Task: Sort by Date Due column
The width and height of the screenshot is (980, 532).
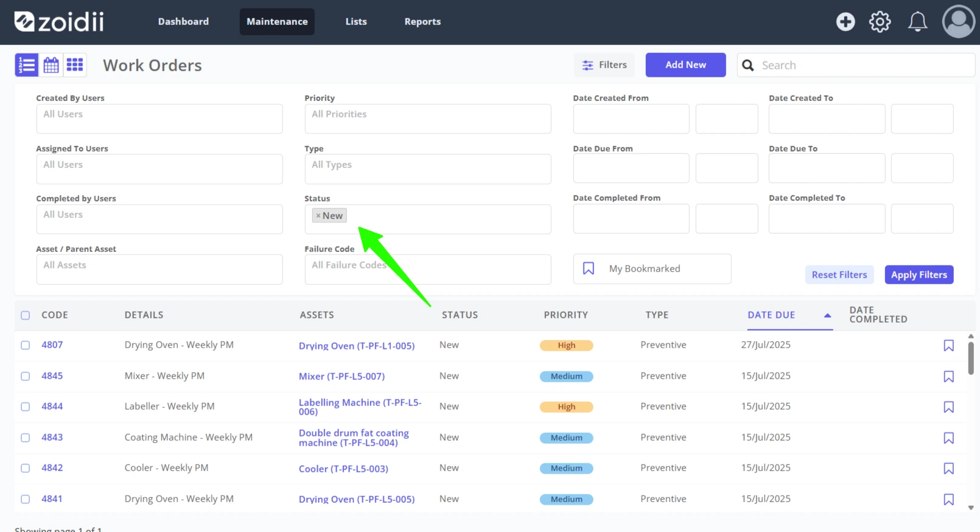Action: (771, 315)
